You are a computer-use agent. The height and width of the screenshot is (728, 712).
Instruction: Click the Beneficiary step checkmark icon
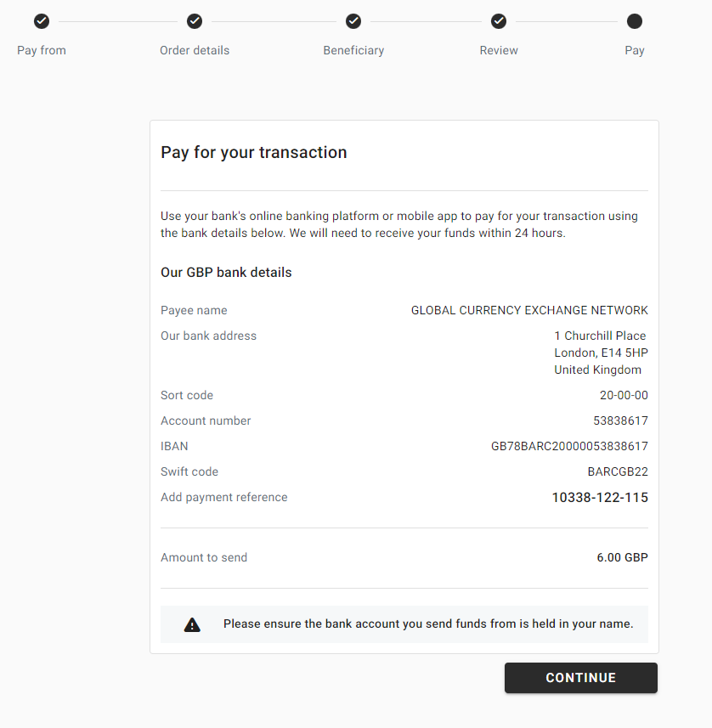coord(353,21)
